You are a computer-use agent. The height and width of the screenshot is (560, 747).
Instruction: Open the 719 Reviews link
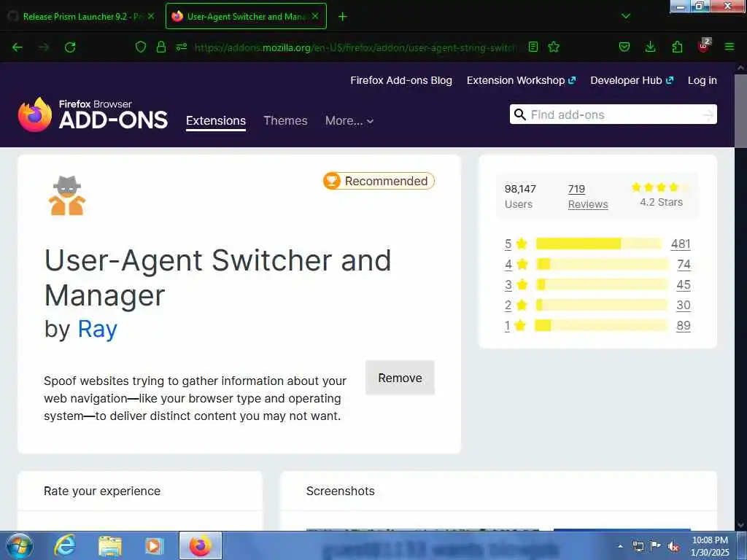tap(588, 197)
